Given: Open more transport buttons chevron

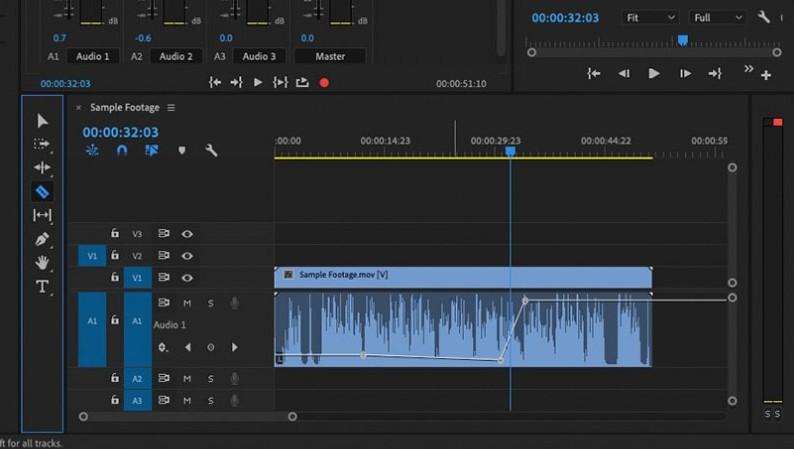Looking at the screenshot, I should 748,68.
